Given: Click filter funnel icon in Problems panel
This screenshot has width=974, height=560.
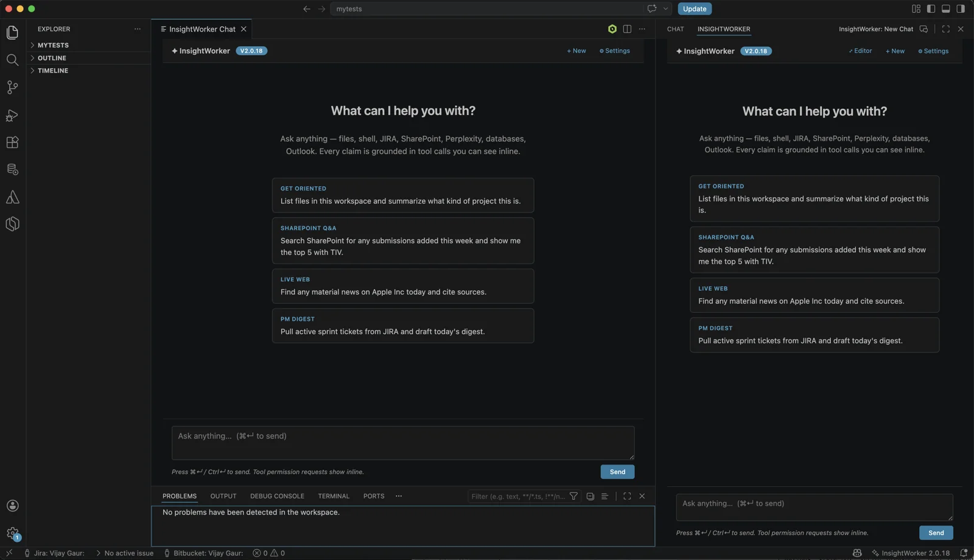Looking at the screenshot, I should pos(573,496).
